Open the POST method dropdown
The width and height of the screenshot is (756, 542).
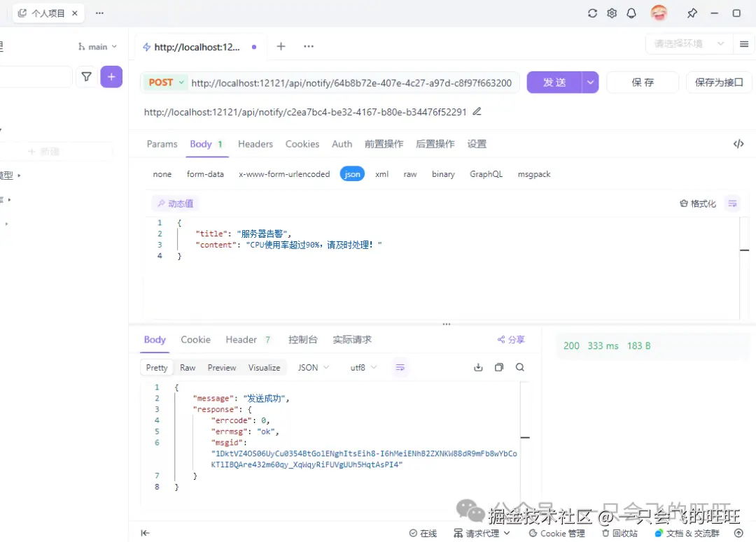point(166,83)
